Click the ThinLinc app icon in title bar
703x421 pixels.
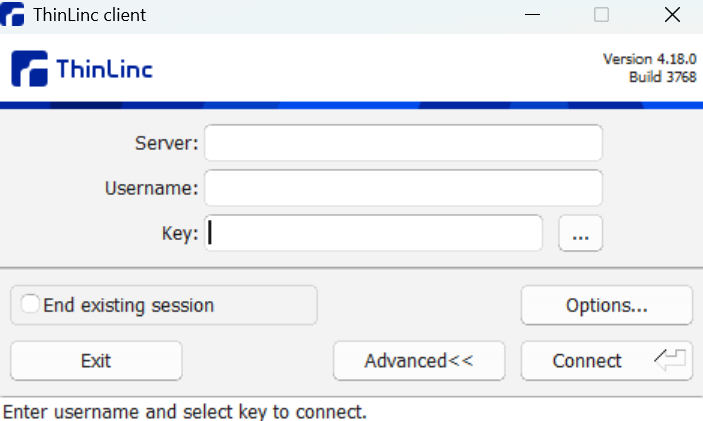click(13, 15)
